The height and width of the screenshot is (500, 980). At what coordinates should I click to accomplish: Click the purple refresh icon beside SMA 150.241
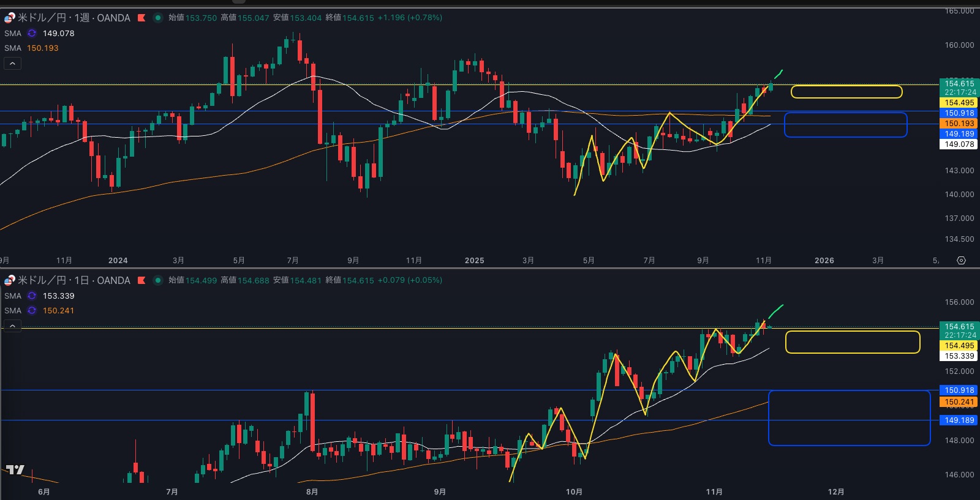[32, 311]
